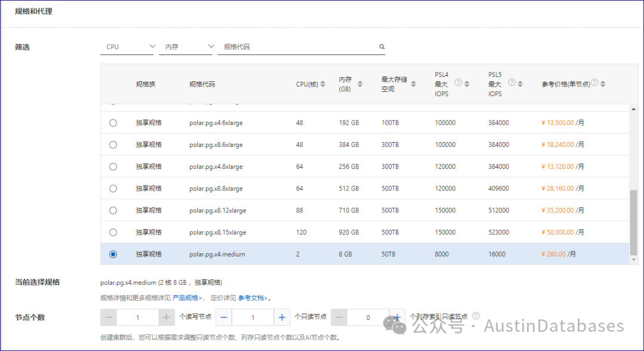The width and height of the screenshot is (644, 351).
Task: Increase column index read-only node count
Action: click(397, 318)
